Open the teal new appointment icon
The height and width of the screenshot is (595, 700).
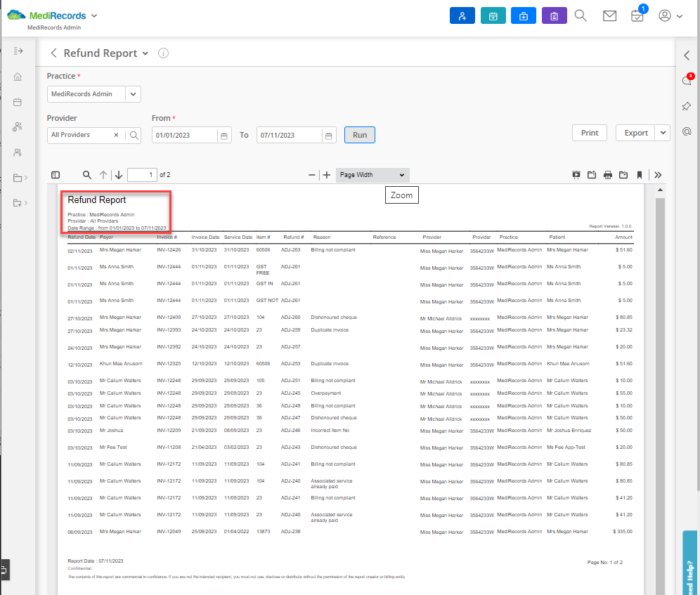pos(493,15)
